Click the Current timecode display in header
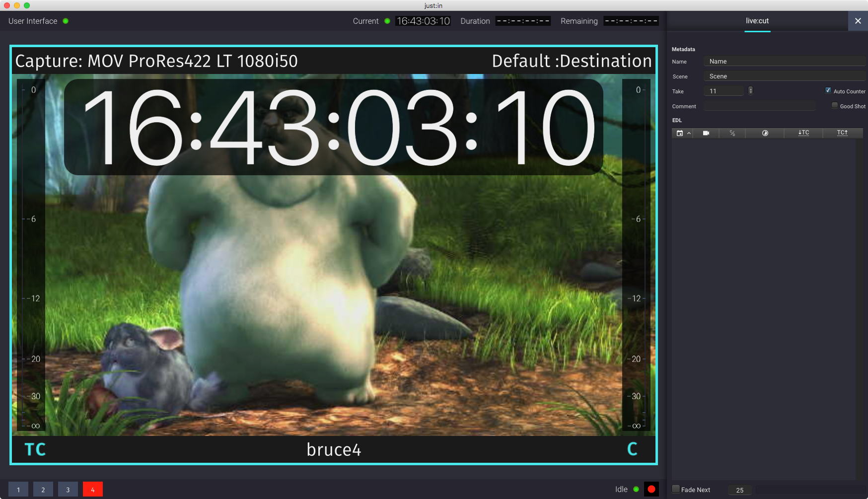This screenshot has width=868, height=499. (x=423, y=21)
